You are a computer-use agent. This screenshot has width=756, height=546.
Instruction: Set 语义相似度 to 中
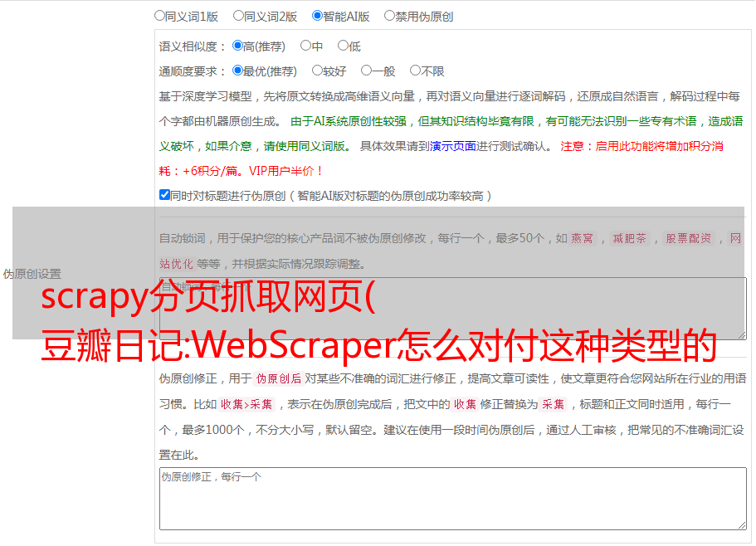tap(305, 46)
